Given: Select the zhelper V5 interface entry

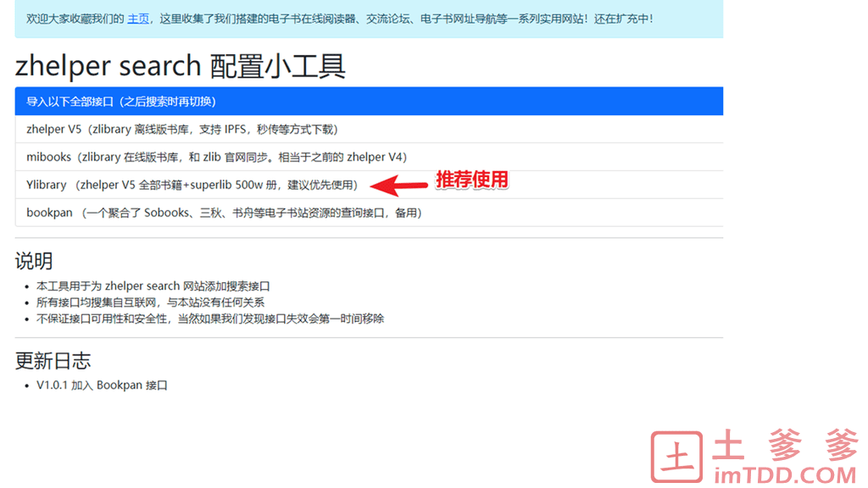Looking at the screenshot, I should pos(369,130).
